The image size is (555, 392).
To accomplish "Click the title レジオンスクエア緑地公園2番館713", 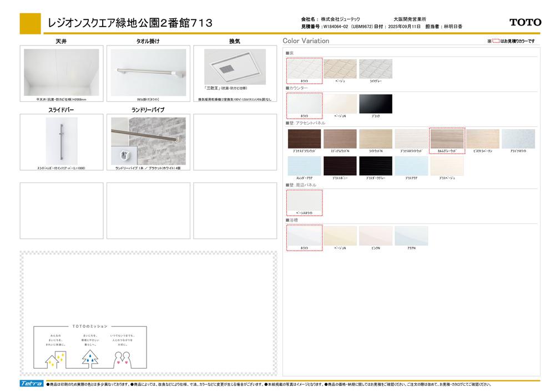I will 130,23.
